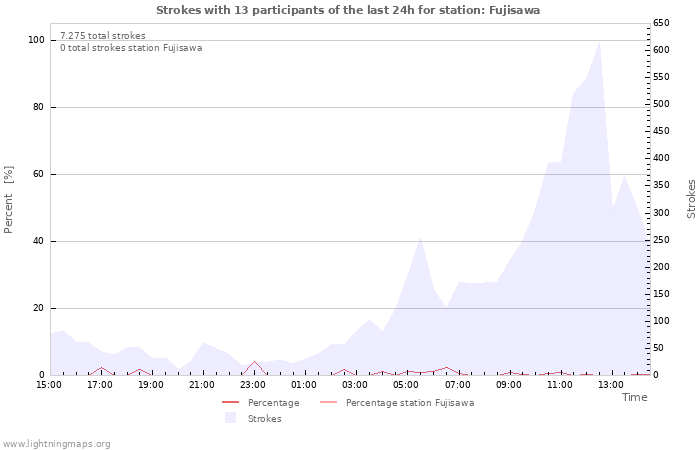This screenshot has height=450, width=700.
Task: Click the 15:00 time axis tick label
Action: tap(49, 385)
